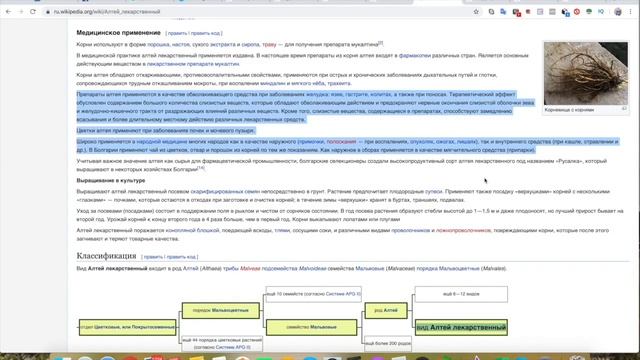Click 'вид Алтей лекарственный' taxonomy box
The height and width of the screenshot is (360, 640).
461,327
